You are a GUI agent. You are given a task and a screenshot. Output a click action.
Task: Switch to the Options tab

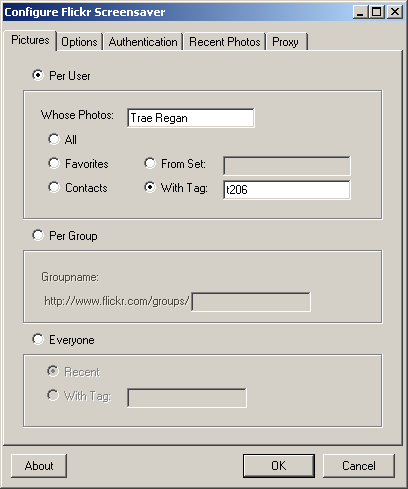pyautogui.click(x=79, y=42)
